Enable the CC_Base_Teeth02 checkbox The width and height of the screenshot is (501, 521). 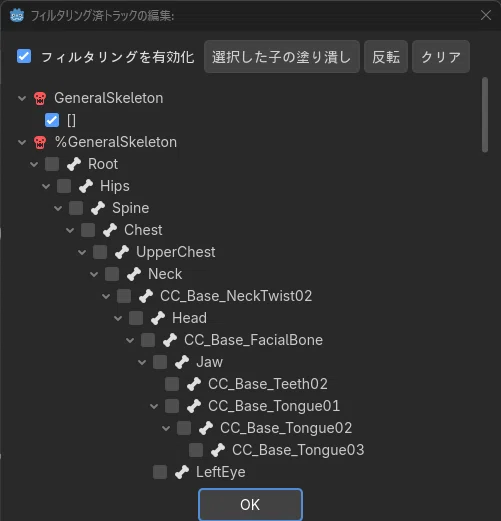coord(172,384)
